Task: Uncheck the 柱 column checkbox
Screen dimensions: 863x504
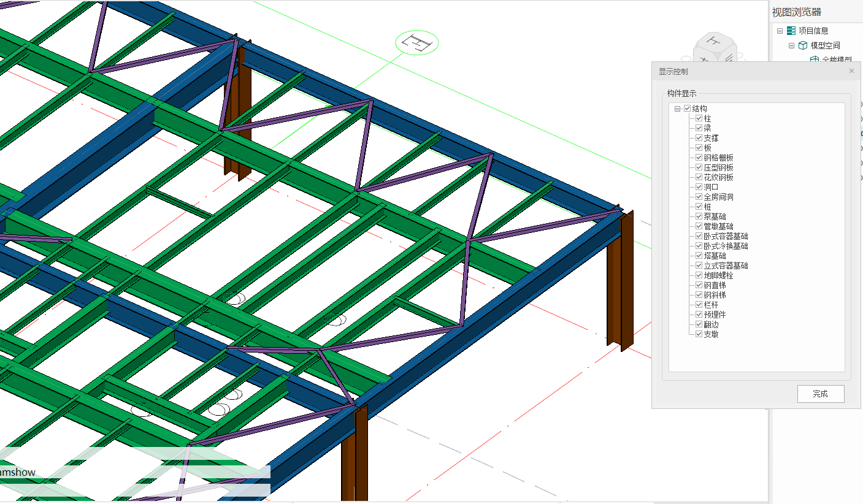Action: [699, 118]
